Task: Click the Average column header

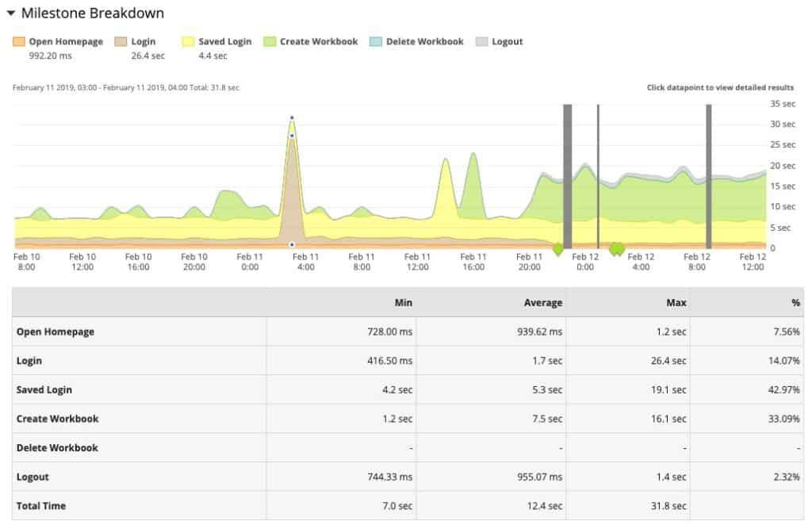Action: (x=542, y=303)
